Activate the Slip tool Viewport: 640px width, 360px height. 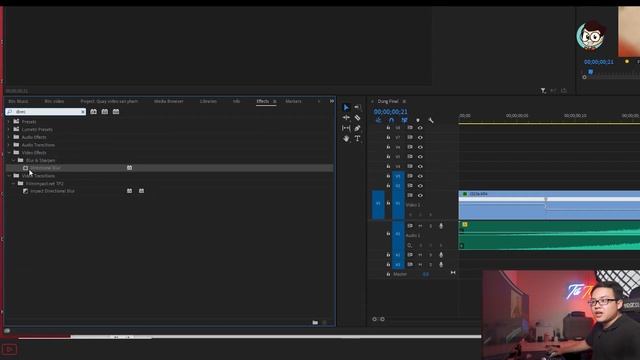point(346,128)
